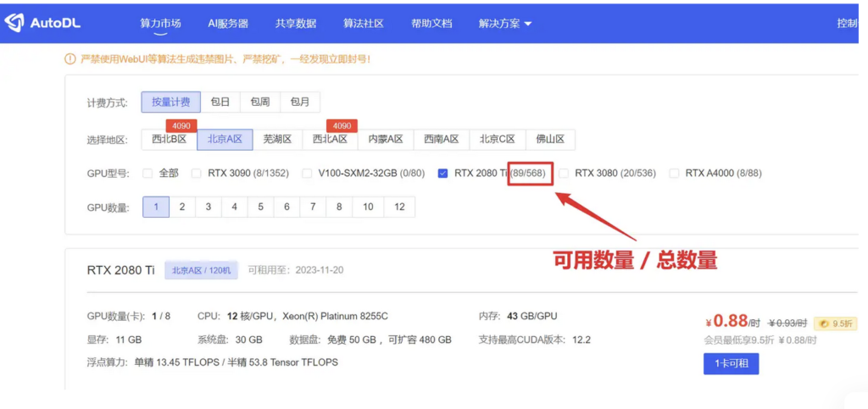Set GPU数量 to 7
The height and width of the screenshot is (409, 868).
(313, 207)
